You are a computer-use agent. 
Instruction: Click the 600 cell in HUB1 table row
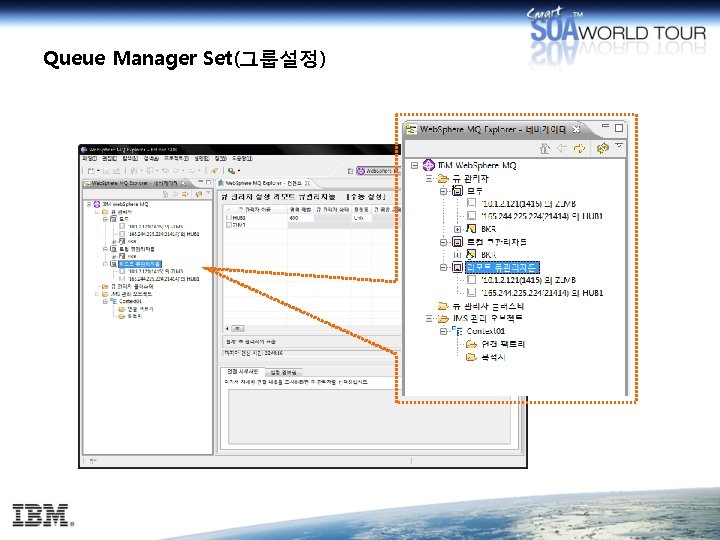(x=301, y=218)
